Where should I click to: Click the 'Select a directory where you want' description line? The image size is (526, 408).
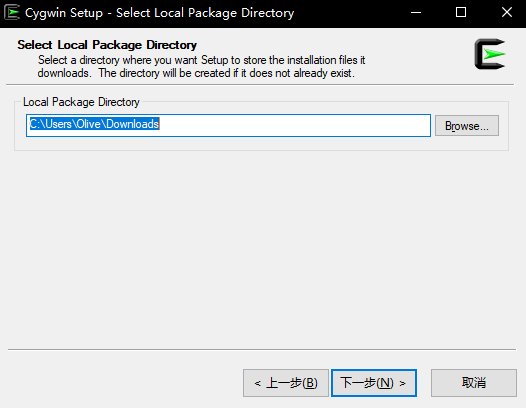tap(201, 60)
